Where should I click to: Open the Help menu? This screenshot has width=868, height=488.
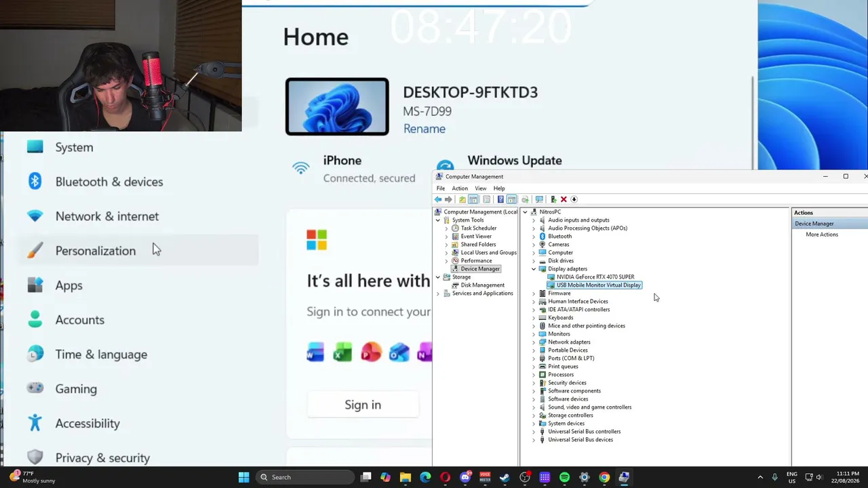tap(499, 188)
